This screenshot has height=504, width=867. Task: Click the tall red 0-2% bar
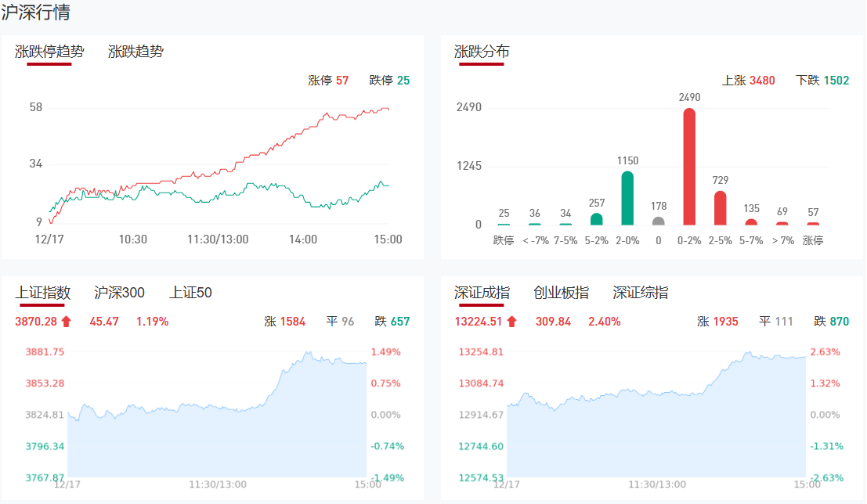tap(689, 167)
